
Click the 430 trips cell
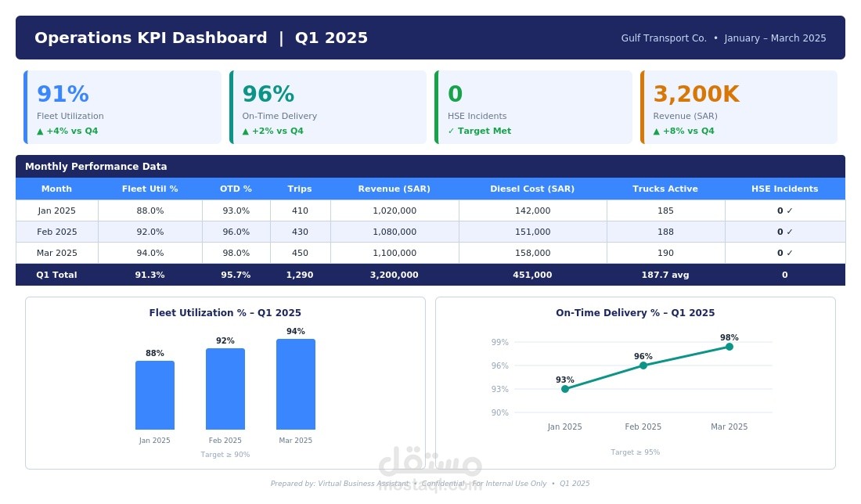pyautogui.click(x=300, y=232)
